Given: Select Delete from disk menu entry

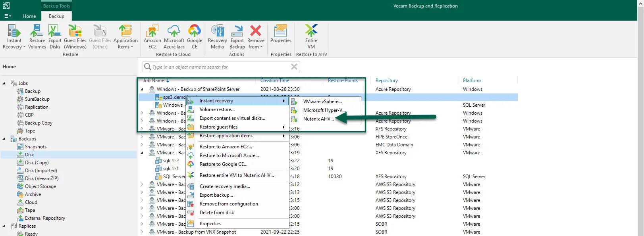Looking at the screenshot, I should coord(237,213).
